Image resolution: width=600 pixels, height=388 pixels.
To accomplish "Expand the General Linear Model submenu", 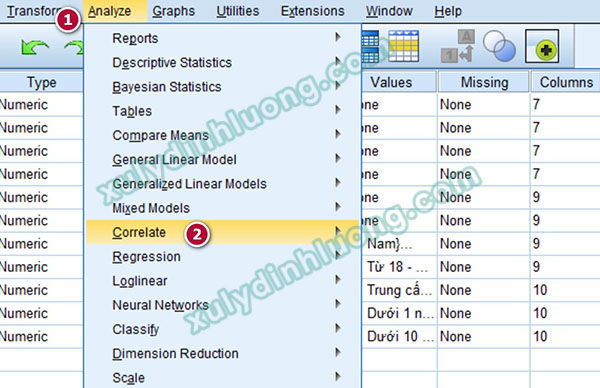I will (x=222, y=160).
